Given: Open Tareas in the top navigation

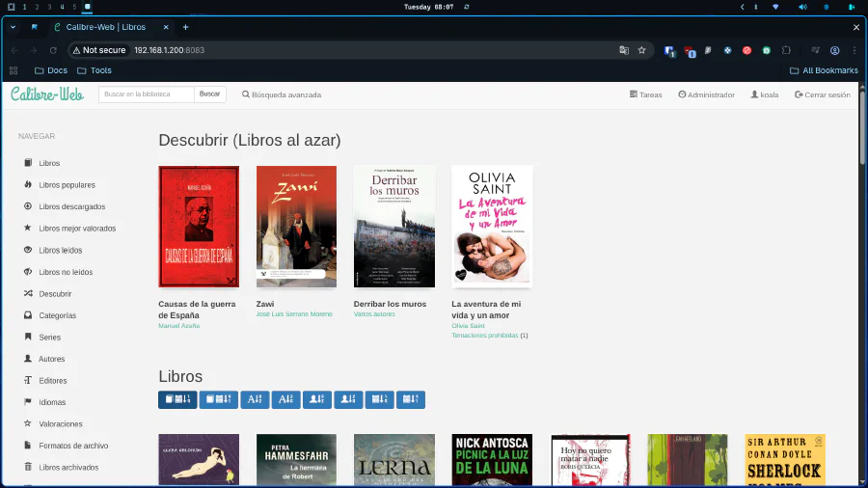Looking at the screenshot, I should click(x=645, y=95).
